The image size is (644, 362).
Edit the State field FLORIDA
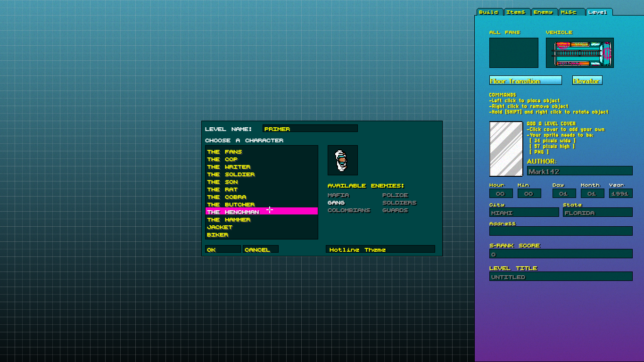[598, 213]
